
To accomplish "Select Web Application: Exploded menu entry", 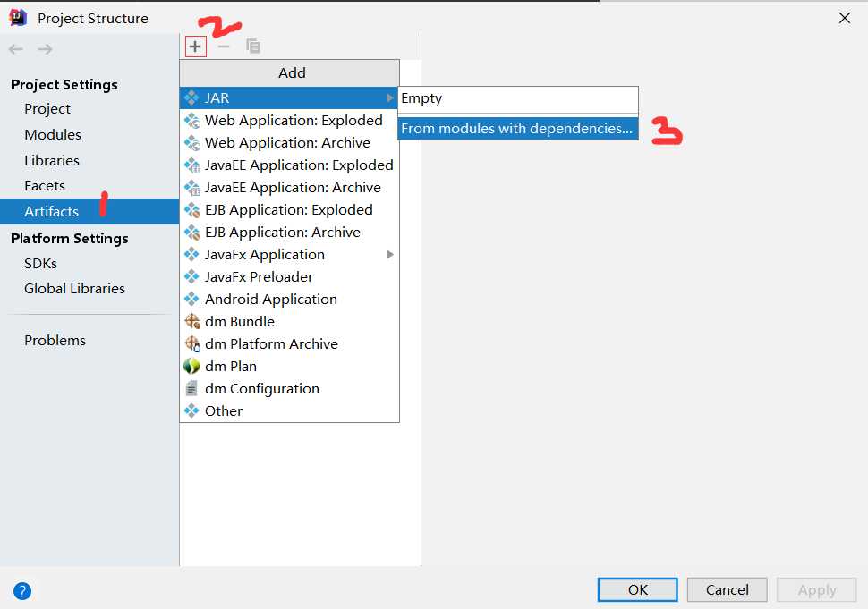I will (289, 121).
